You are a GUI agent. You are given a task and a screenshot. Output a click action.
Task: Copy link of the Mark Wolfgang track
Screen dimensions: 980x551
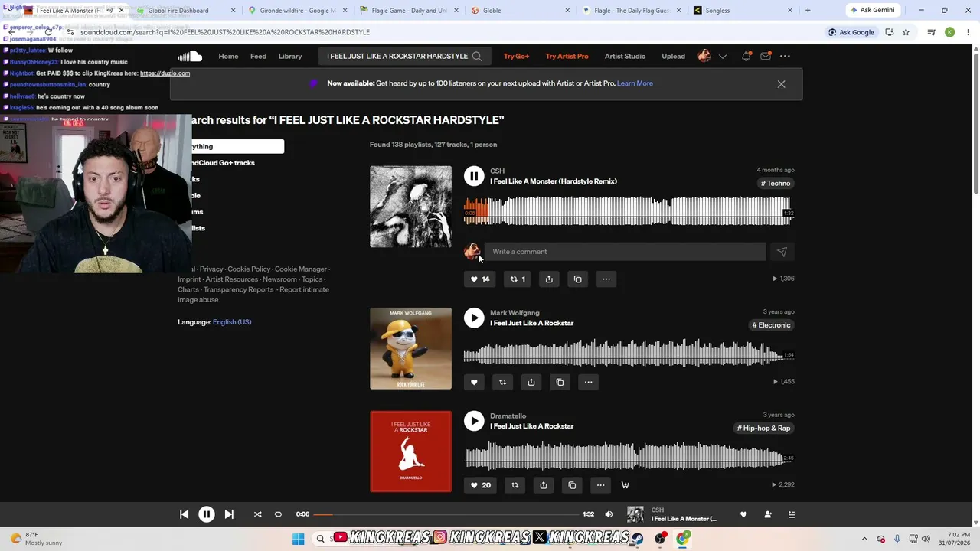[560, 382]
